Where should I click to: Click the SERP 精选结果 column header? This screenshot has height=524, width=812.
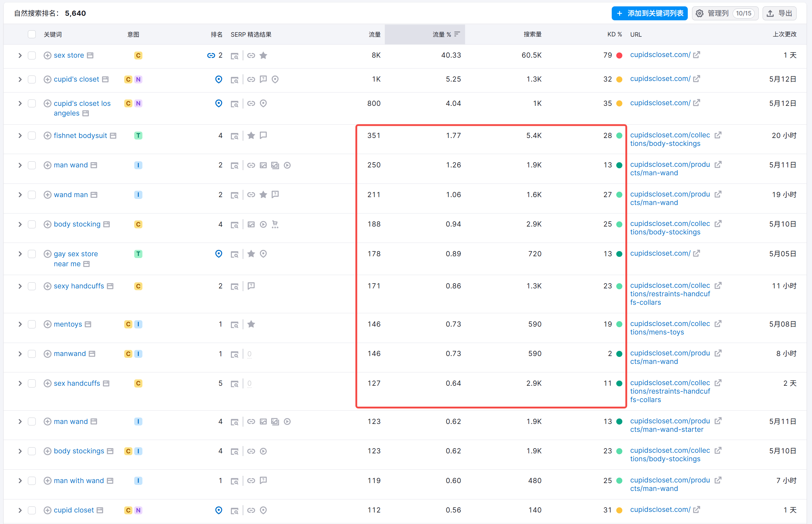251,34
